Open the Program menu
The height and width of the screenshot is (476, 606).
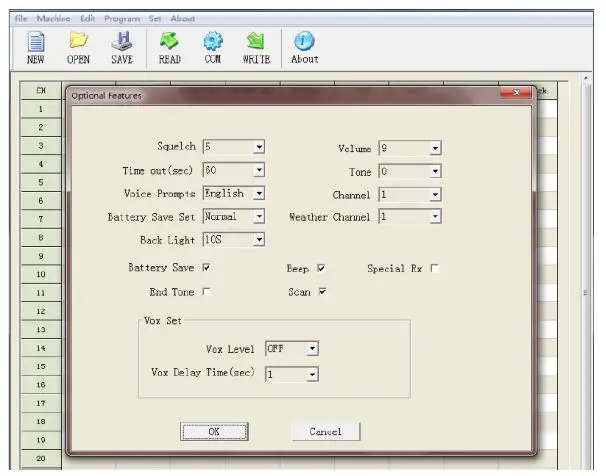[122, 19]
